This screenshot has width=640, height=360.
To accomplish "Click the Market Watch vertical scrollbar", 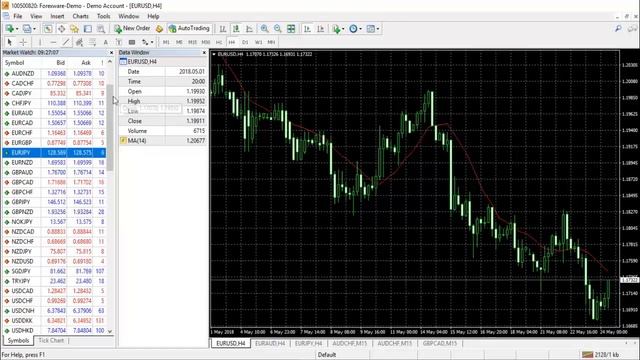I will [x=110, y=127].
